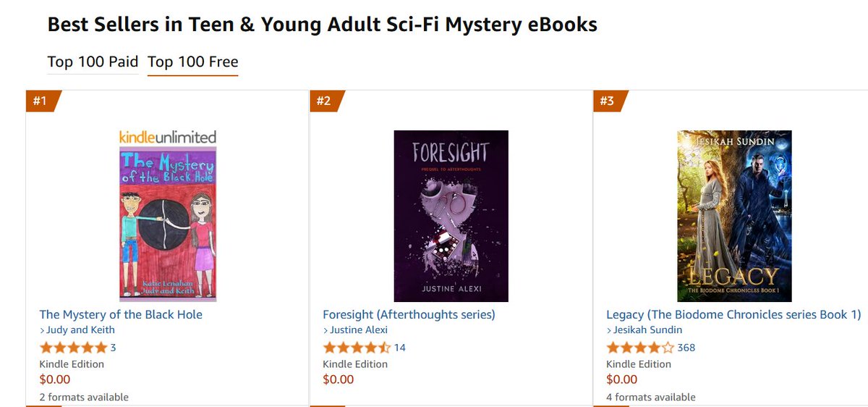Click The Mystery of the Black Hole cover

coord(168,224)
